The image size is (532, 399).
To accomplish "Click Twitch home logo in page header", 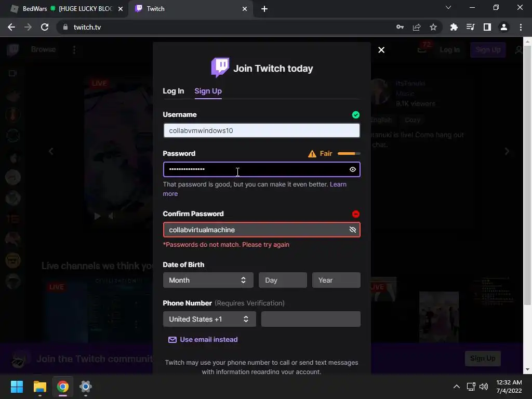I will (13, 50).
